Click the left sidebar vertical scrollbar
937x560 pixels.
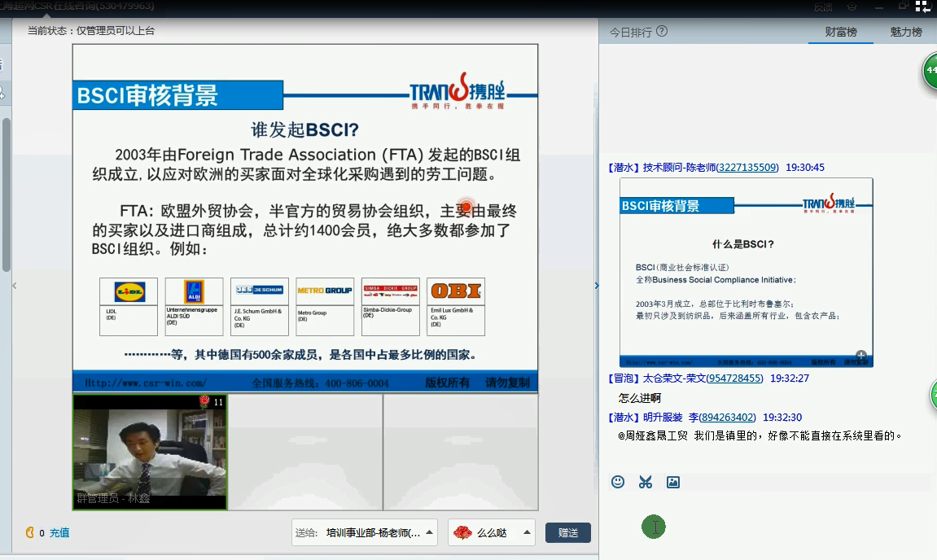tap(7, 195)
